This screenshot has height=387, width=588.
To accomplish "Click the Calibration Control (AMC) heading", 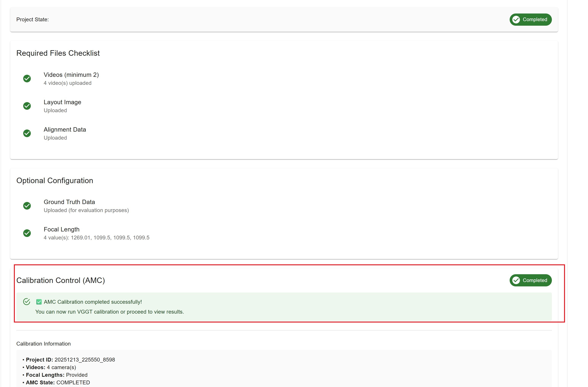I will pos(60,281).
